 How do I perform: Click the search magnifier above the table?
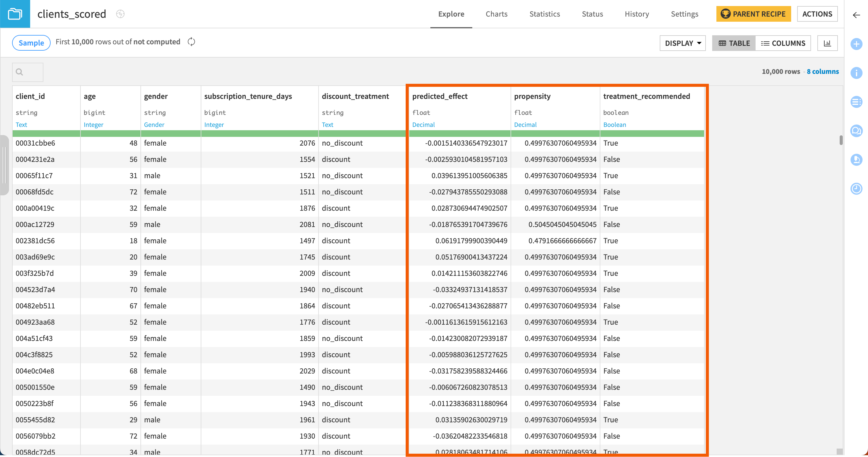tap(19, 72)
